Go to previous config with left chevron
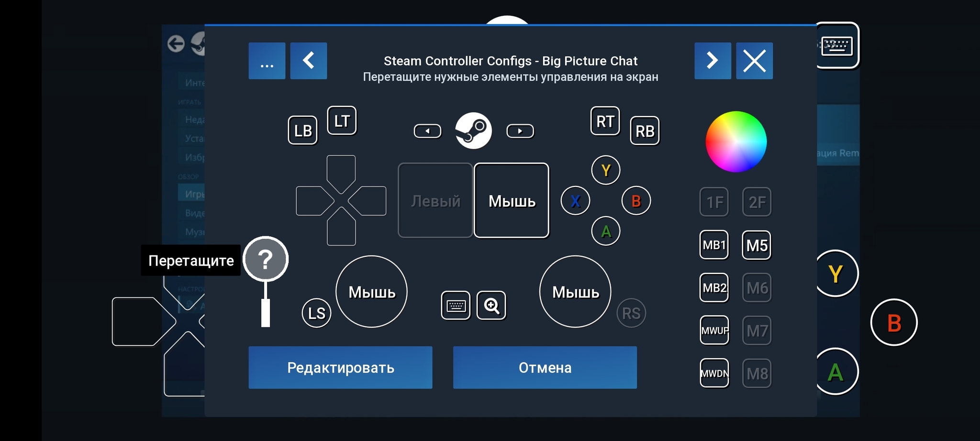This screenshot has height=441, width=980. (309, 61)
